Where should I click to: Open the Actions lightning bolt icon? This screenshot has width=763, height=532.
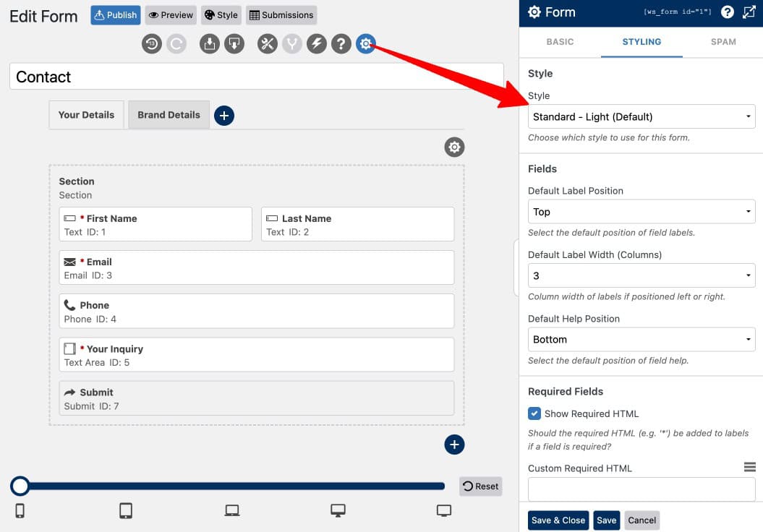tap(316, 44)
